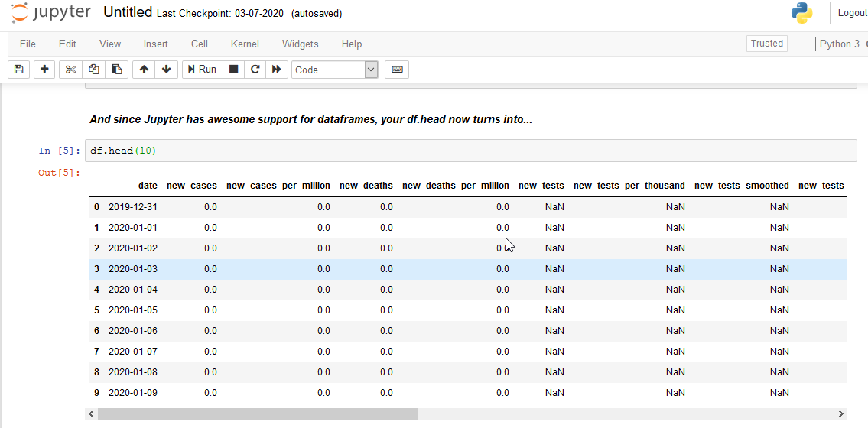This screenshot has width=868, height=428.
Task: Move selected cell down arrow
Action: point(166,70)
